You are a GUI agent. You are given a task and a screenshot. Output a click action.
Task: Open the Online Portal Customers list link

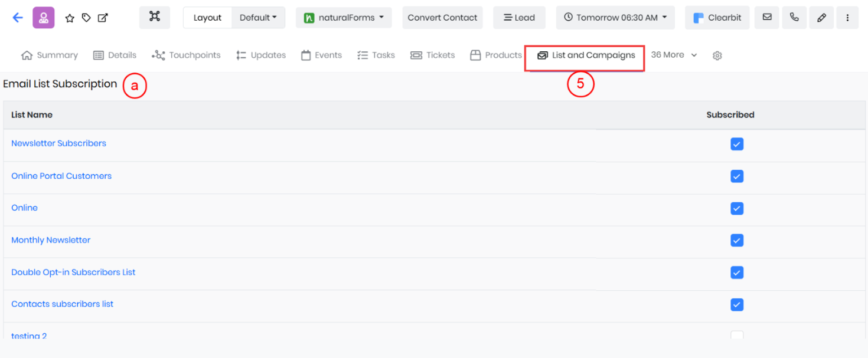(61, 176)
